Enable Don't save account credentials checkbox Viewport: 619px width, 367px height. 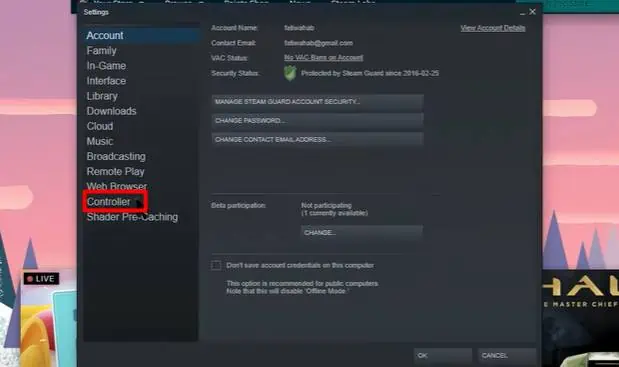[x=216, y=265]
